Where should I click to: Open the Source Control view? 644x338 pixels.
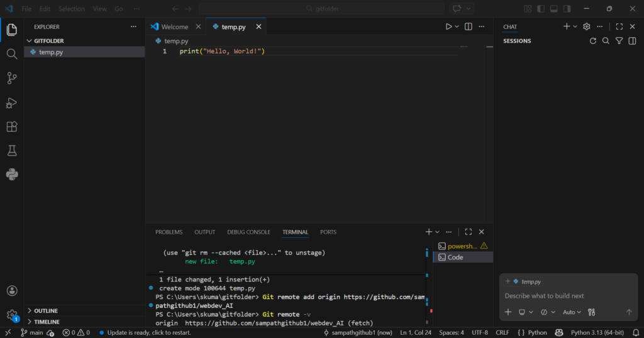[11, 78]
